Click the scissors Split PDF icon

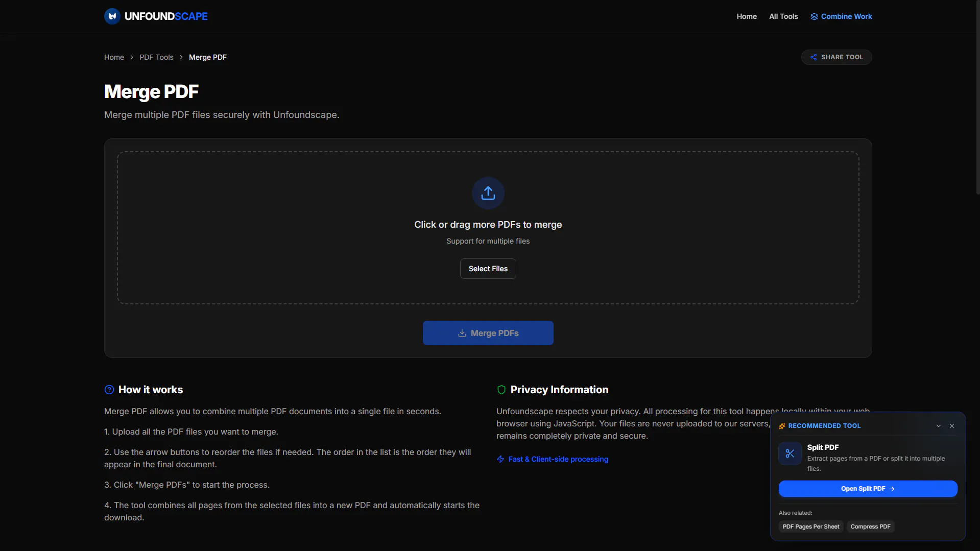tap(790, 453)
